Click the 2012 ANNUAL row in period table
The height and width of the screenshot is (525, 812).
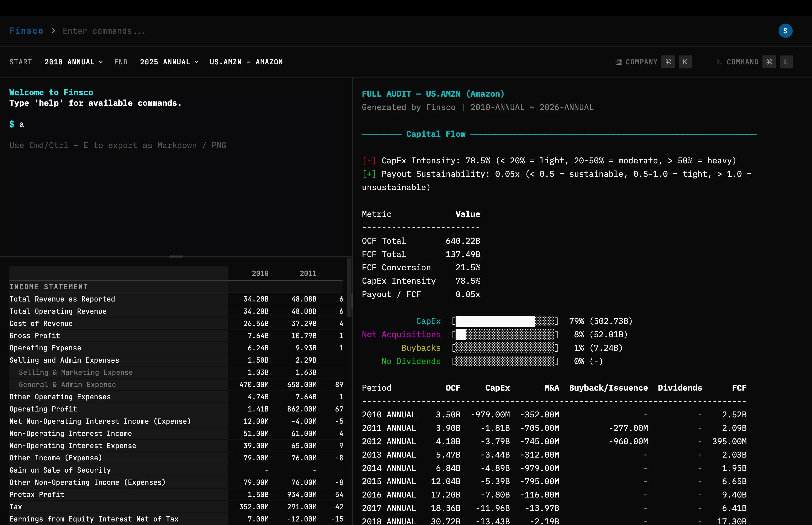(554, 442)
